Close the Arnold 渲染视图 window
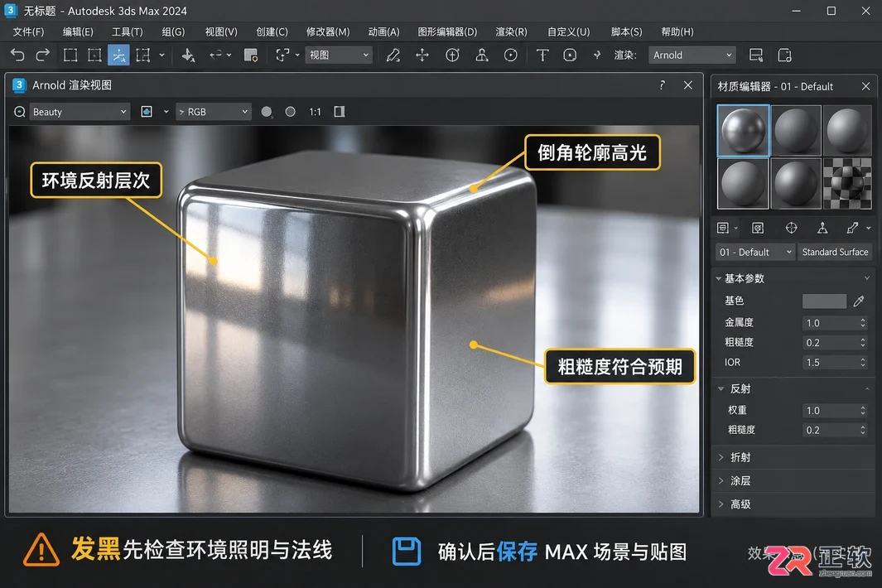882x588 pixels. [688, 85]
